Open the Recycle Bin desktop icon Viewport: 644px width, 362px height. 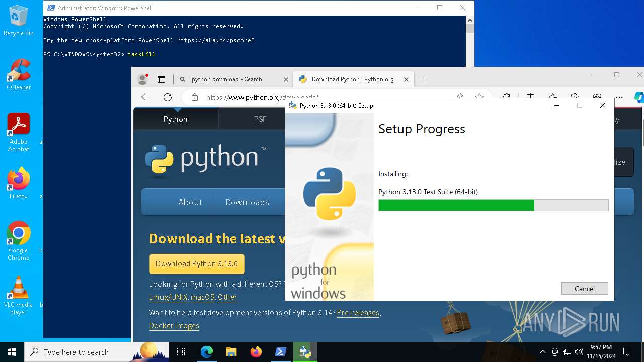pyautogui.click(x=19, y=21)
